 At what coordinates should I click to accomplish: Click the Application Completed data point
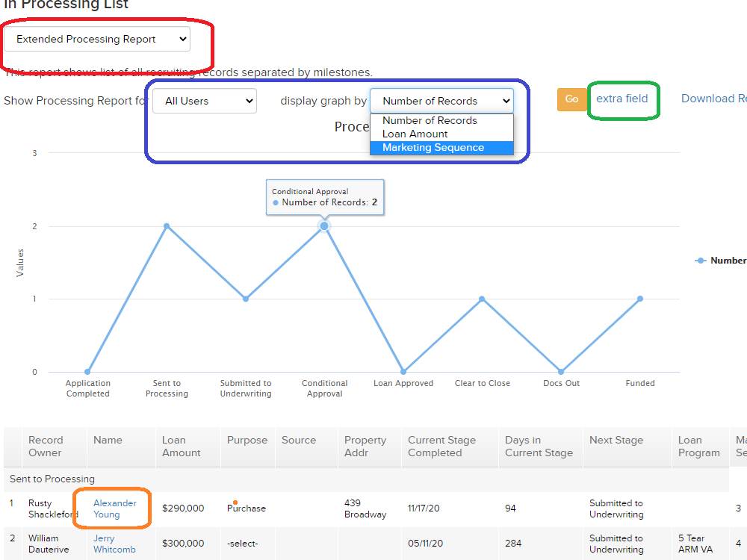pyautogui.click(x=87, y=372)
